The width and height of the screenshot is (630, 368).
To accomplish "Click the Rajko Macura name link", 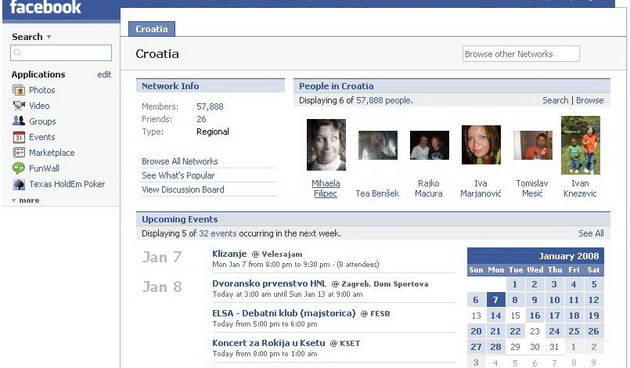I will coord(428,188).
